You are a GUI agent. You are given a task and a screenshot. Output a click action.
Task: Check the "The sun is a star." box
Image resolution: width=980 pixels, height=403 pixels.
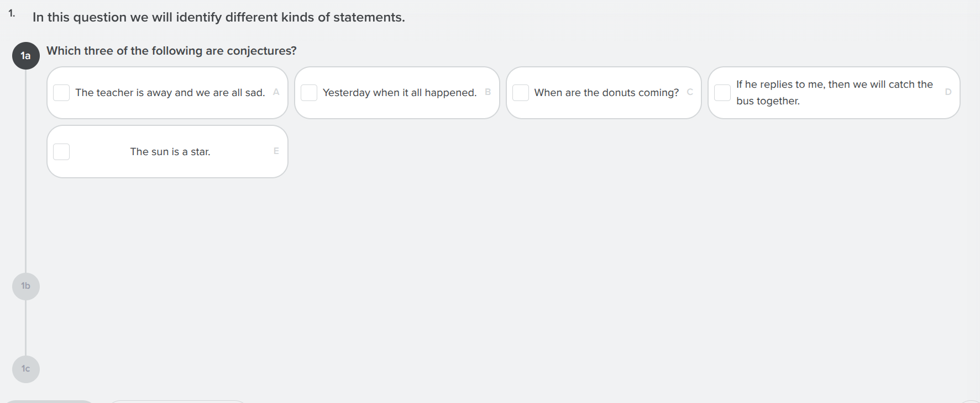(x=61, y=151)
